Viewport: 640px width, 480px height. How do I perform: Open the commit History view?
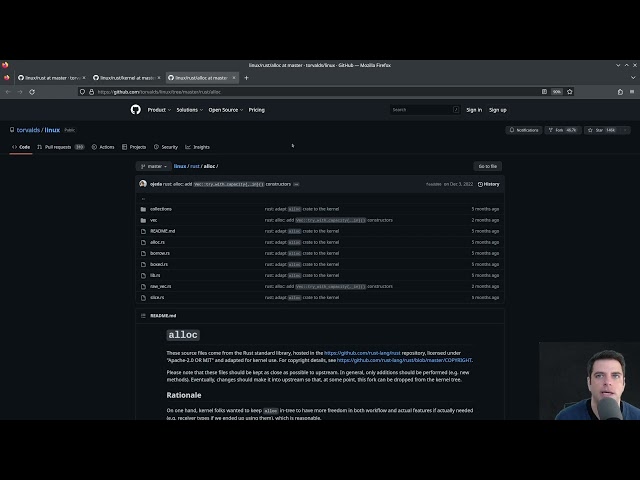coord(489,184)
